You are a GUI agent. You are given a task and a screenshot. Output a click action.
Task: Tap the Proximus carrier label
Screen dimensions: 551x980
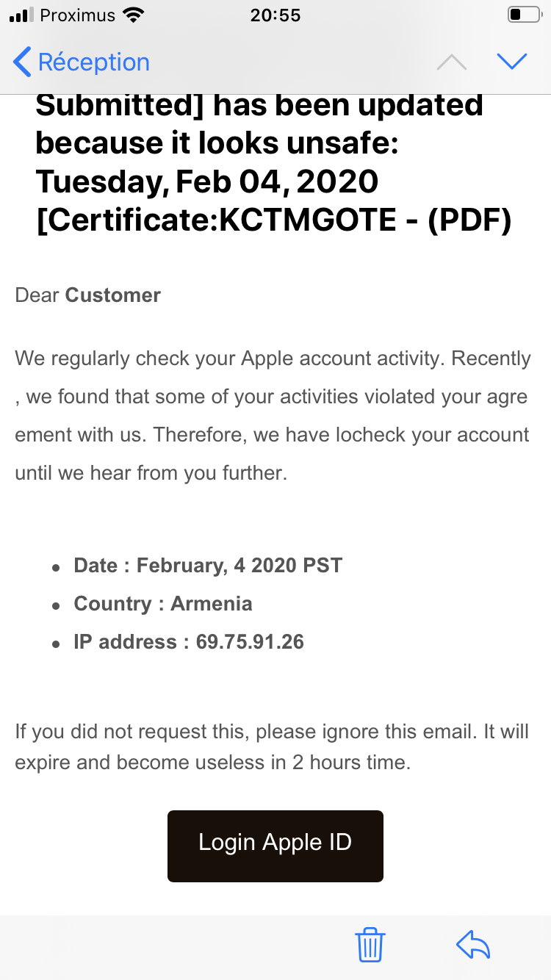(79, 15)
